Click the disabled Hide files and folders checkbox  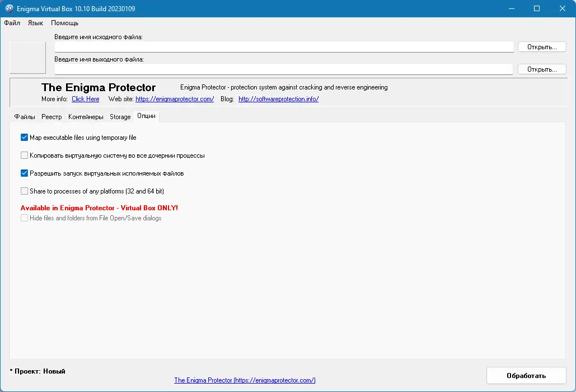click(x=24, y=218)
